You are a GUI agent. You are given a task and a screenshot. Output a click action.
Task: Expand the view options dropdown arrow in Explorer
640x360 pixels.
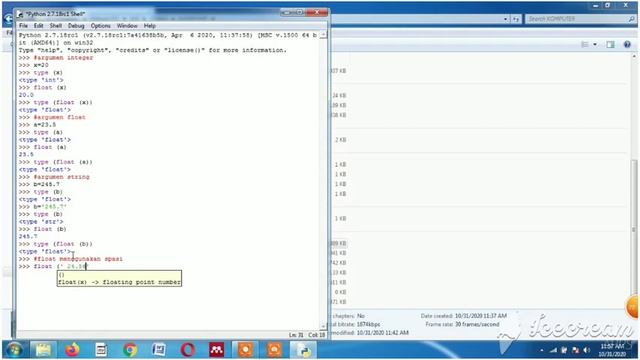(595, 44)
